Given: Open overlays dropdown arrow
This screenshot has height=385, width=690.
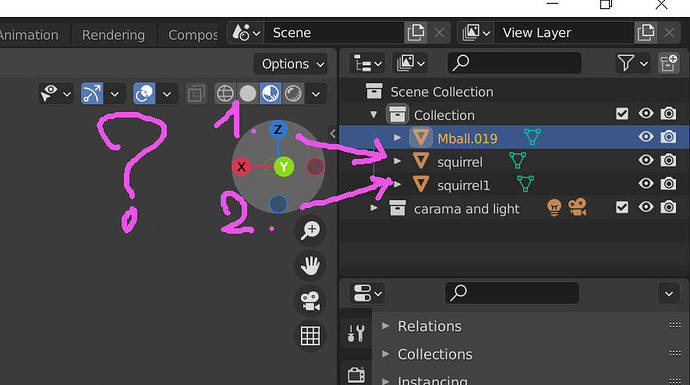Looking at the screenshot, I should [x=167, y=94].
